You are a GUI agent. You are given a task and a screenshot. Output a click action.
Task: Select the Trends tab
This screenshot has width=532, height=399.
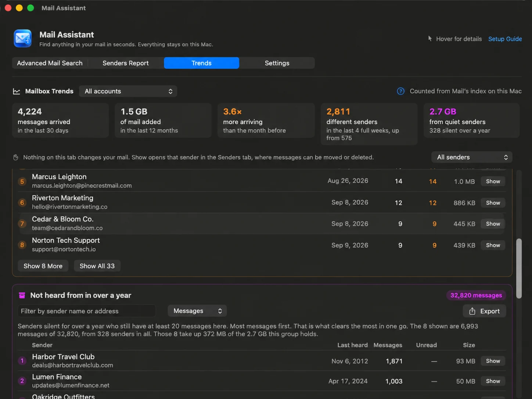[201, 63]
